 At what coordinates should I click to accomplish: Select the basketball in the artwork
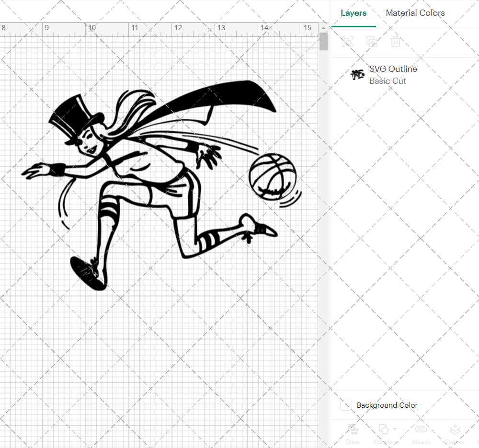point(273,177)
